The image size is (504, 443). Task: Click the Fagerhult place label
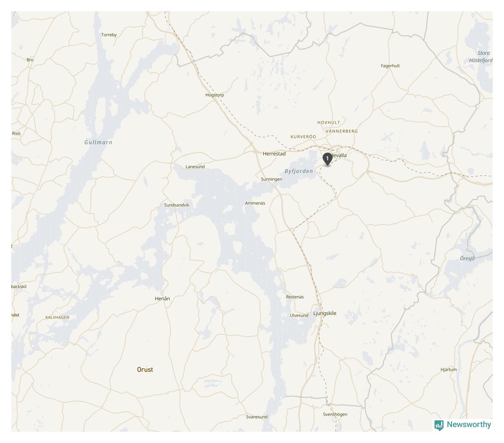coord(390,66)
